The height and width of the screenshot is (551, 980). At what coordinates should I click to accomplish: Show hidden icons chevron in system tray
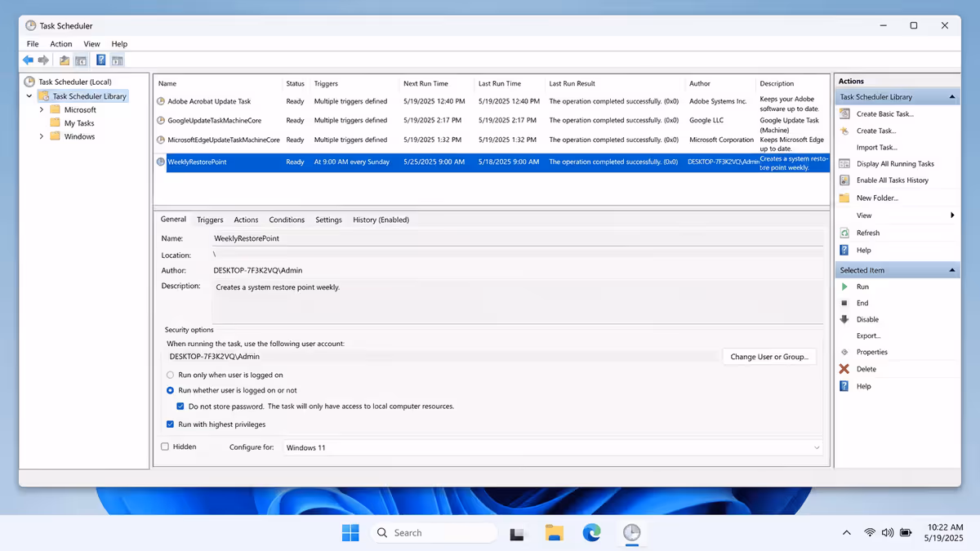pos(846,533)
